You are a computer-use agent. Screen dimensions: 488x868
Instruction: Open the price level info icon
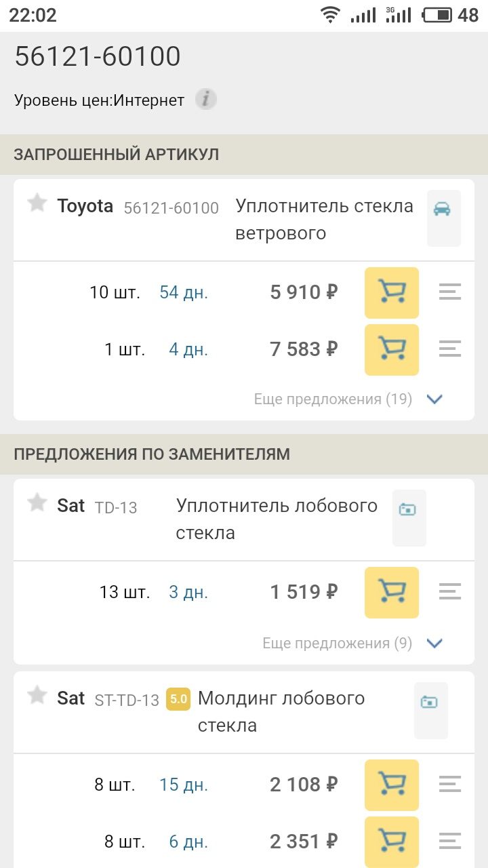(206, 100)
